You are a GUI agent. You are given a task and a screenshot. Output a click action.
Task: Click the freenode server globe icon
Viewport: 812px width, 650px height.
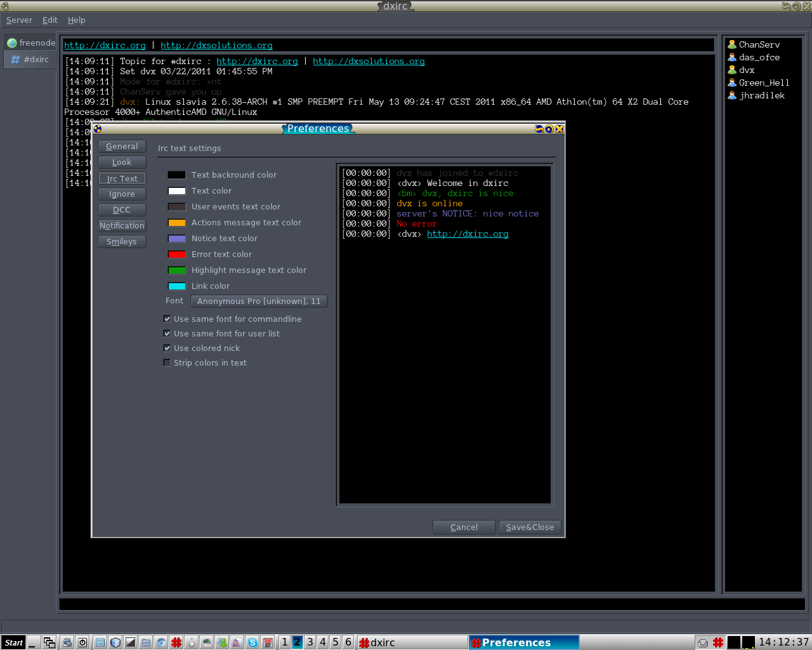(x=11, y=43)
